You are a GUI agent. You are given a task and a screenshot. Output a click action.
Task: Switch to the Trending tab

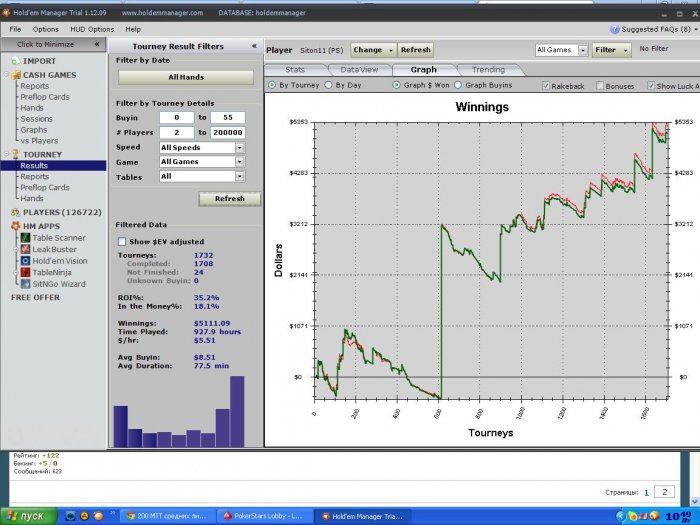[487, 70]
